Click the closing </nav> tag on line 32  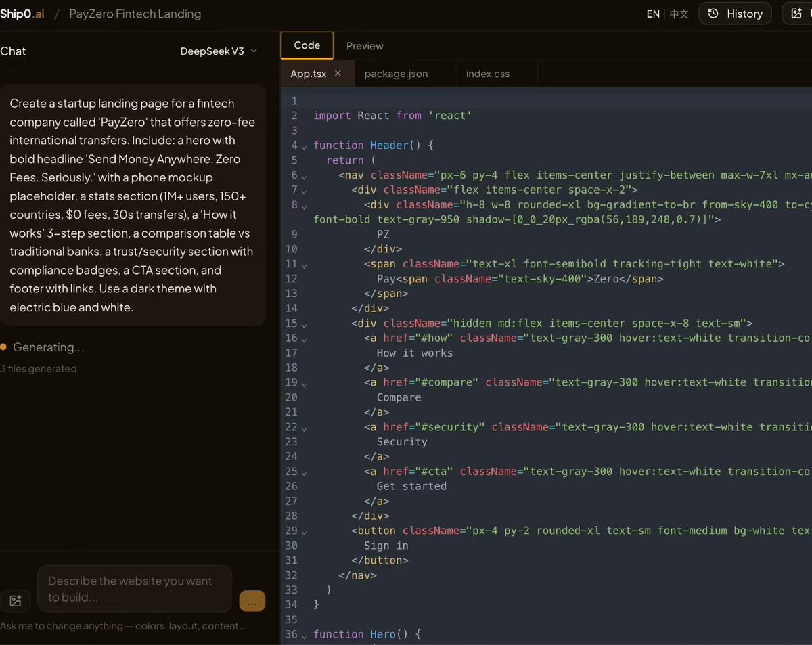[x=357, y=575]
